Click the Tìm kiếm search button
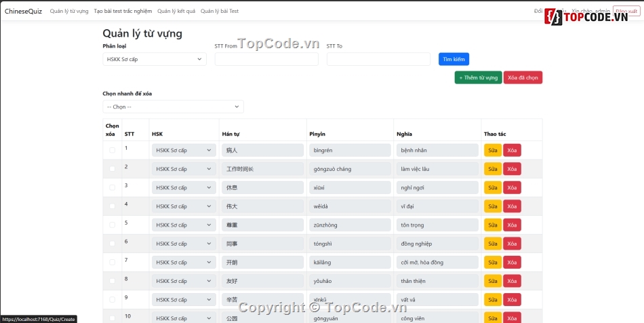Screen dimensions: 644x323 tap(454, 59)
